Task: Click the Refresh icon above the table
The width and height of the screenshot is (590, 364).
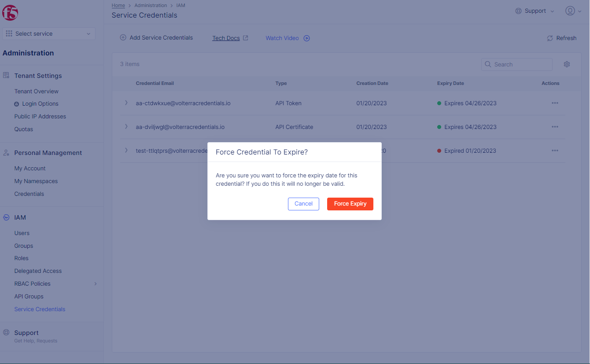Action: (x=549, y=38)
